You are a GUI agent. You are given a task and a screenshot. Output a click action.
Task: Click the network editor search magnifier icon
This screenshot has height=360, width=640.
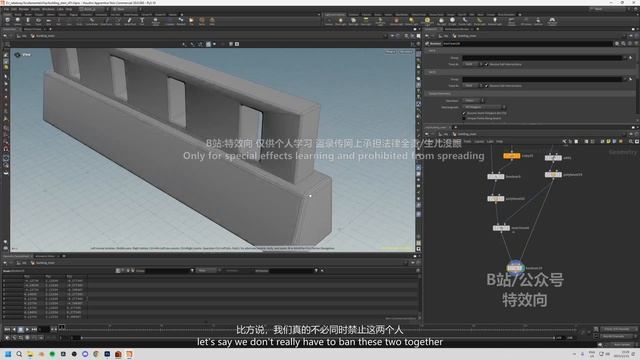631,141
